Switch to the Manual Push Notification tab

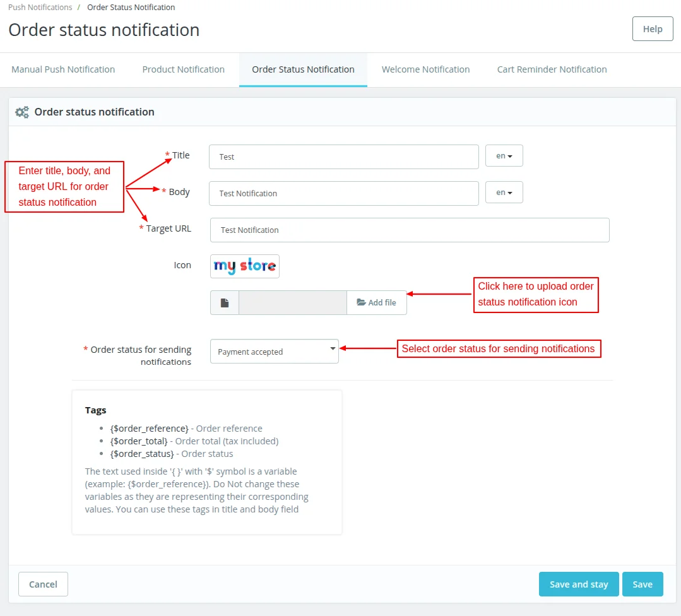click(x=63, y=69)
